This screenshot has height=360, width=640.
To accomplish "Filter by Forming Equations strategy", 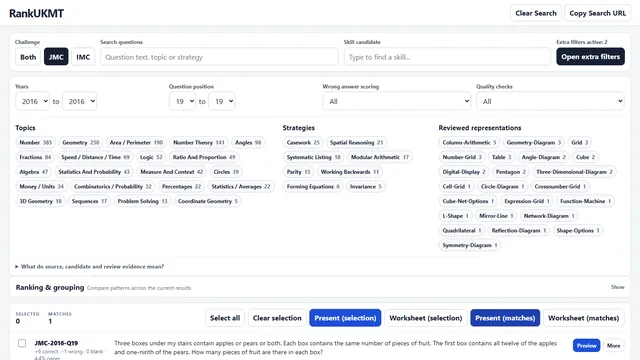I will click(x=313, y=187).
